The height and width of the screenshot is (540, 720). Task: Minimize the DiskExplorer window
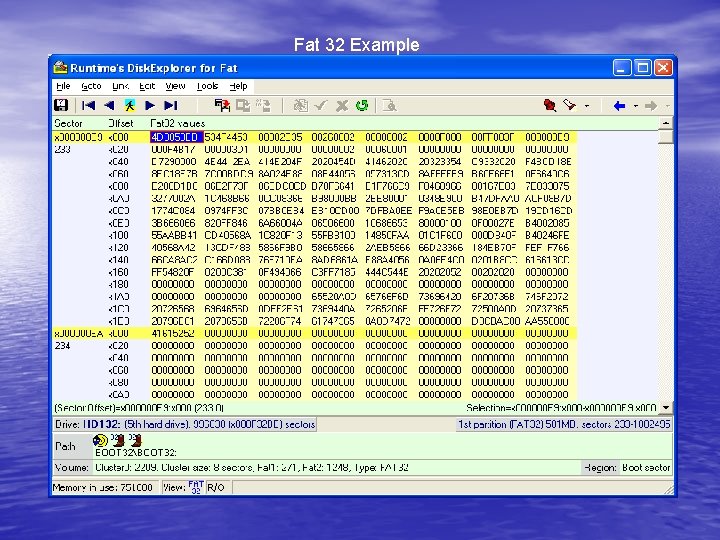[621, 68]
